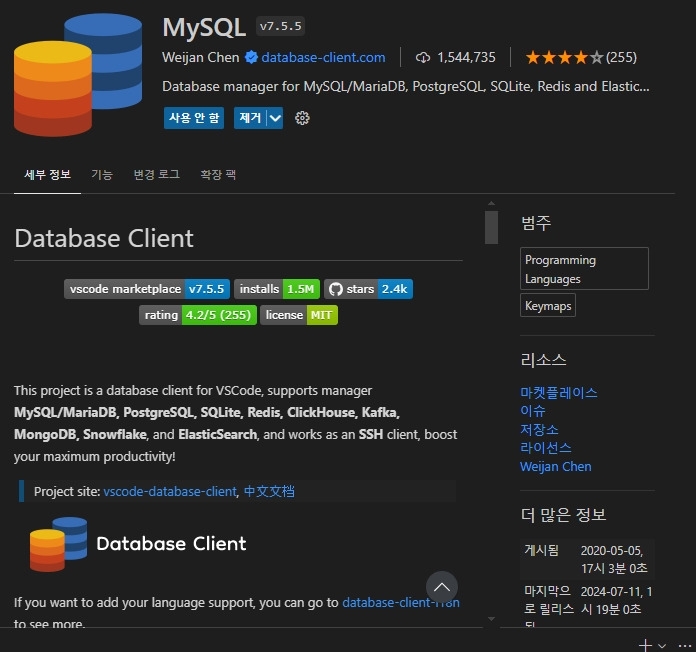Click the 제거 uninstall button
The height and width of the screenshot is (652, 696).
click(250, 118)
